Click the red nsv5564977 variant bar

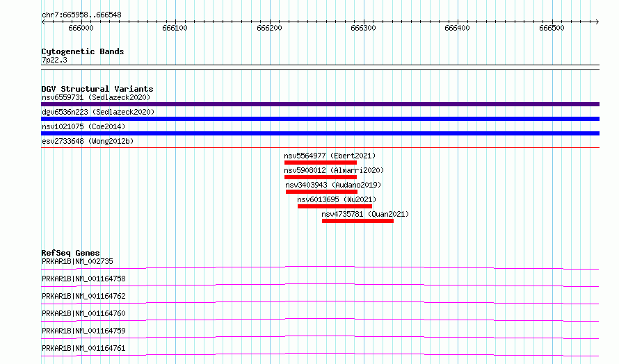(321, 163)
